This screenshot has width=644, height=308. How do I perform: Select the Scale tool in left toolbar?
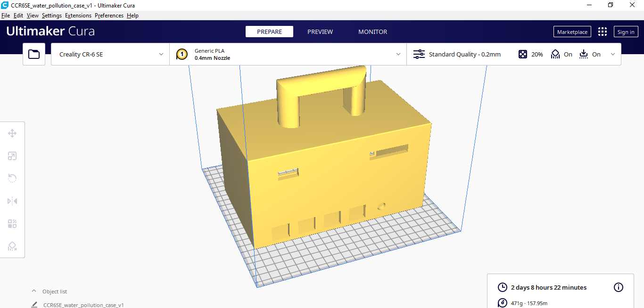12,156
